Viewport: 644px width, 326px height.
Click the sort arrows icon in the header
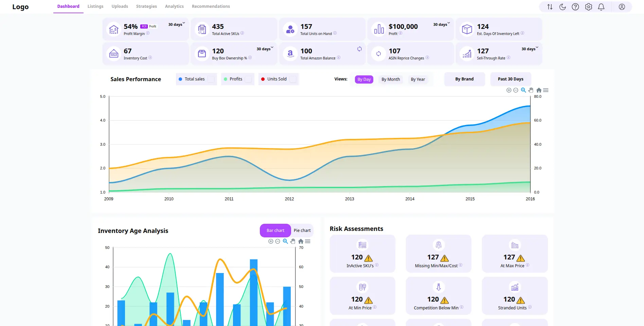[x=549, y=6]
